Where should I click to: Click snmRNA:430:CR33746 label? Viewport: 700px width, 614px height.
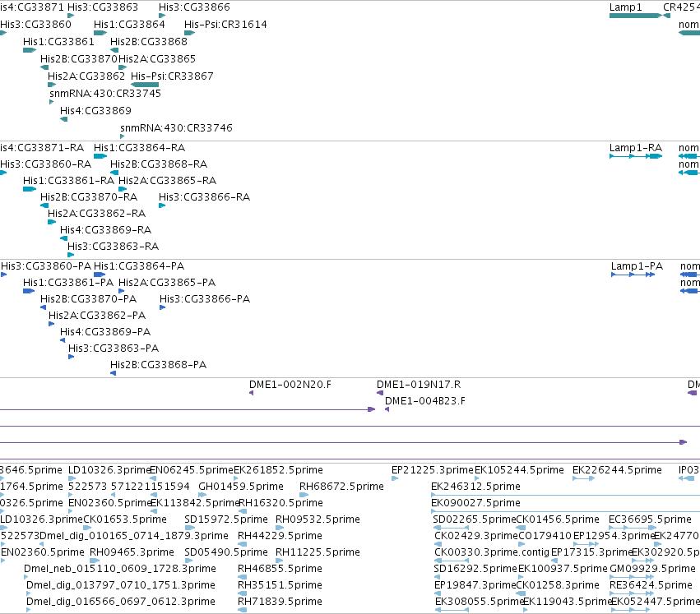[176, 128]
